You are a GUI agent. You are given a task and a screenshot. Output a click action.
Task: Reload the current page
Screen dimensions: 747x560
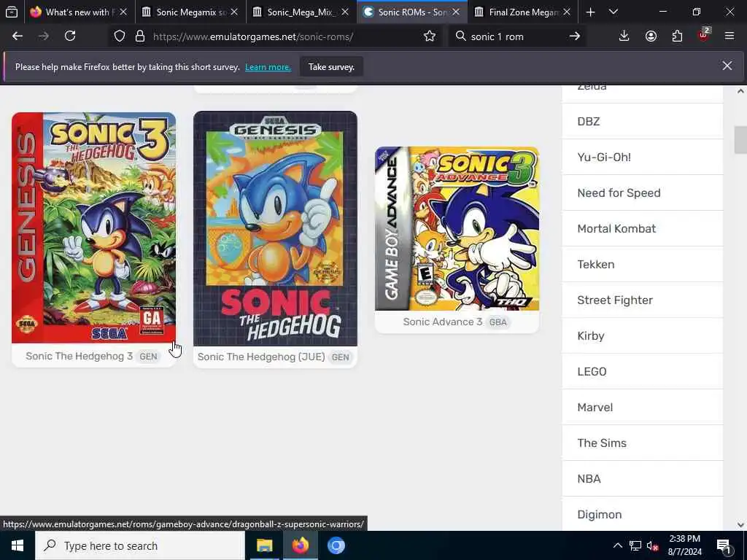pos(70,36)
